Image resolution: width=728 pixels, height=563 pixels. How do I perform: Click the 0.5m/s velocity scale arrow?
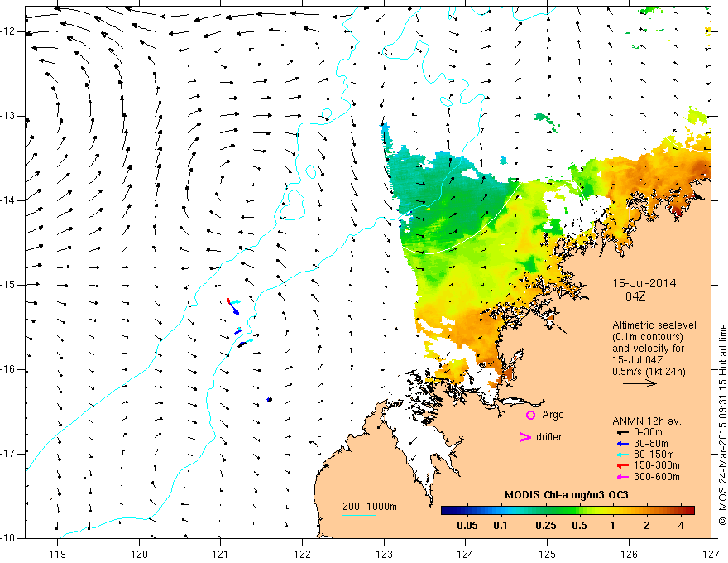pos(639,383)
